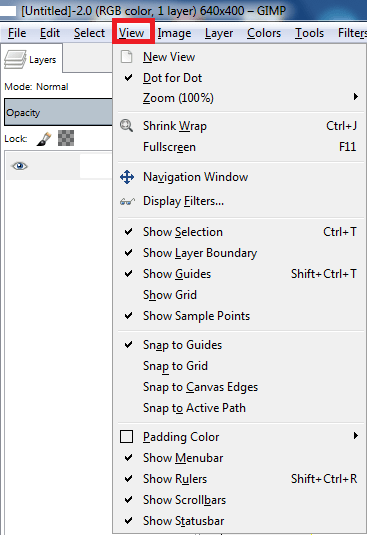Screen dimensions: 367x535
Task: Uncheck Show Guides
Action: pos(239,274)
